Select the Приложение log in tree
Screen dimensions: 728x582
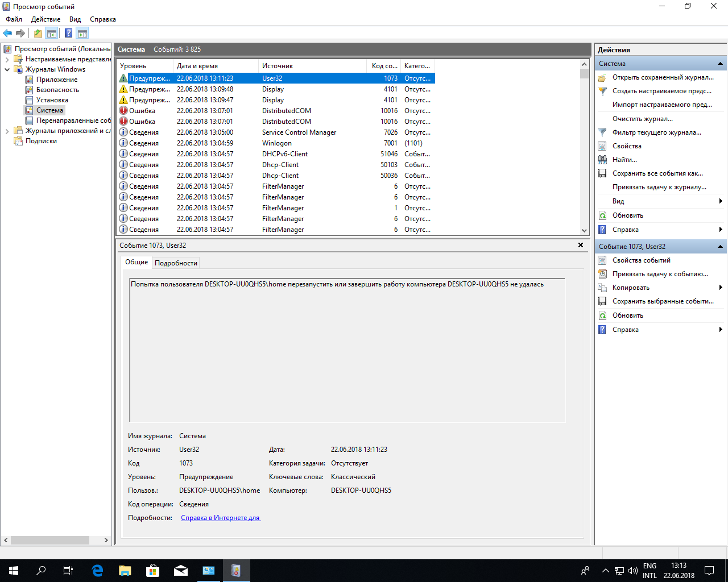pyautogui.click(x=57, y=80)
